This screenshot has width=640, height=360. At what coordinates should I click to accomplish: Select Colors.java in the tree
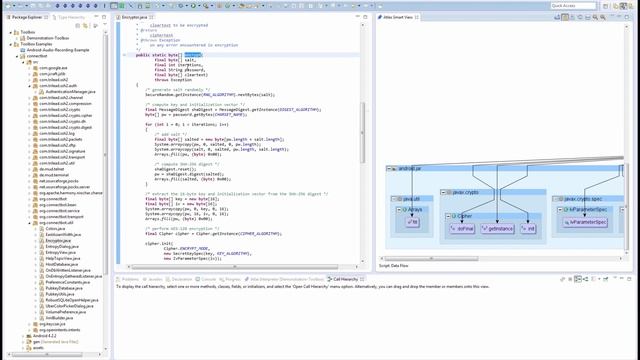click(x=55, y=229)
